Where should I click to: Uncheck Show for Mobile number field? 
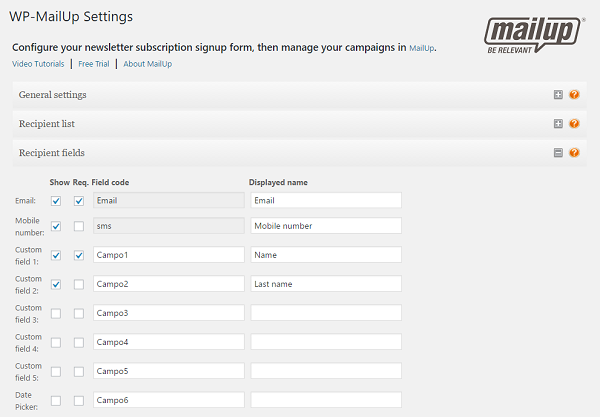point(56,226)
